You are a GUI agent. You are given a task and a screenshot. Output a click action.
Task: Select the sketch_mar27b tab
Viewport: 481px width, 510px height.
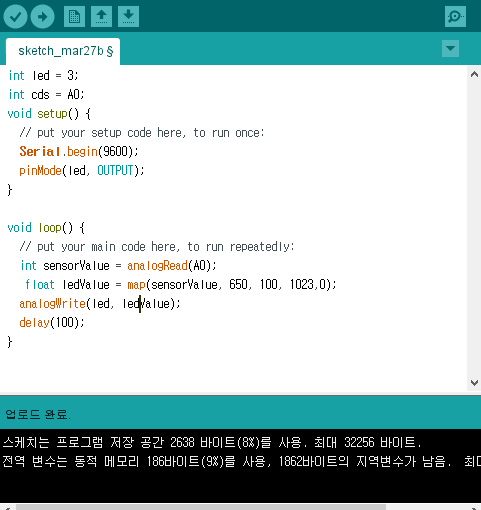point(63,51)
